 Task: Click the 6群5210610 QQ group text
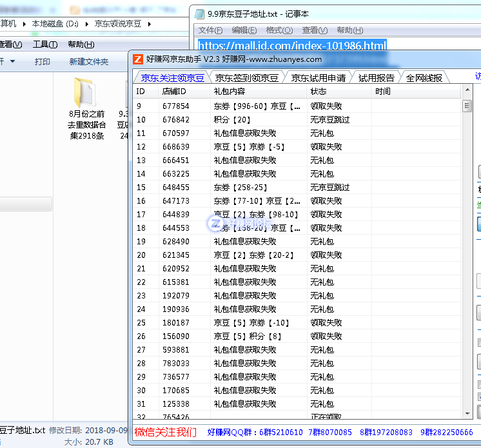pos(281,433)
